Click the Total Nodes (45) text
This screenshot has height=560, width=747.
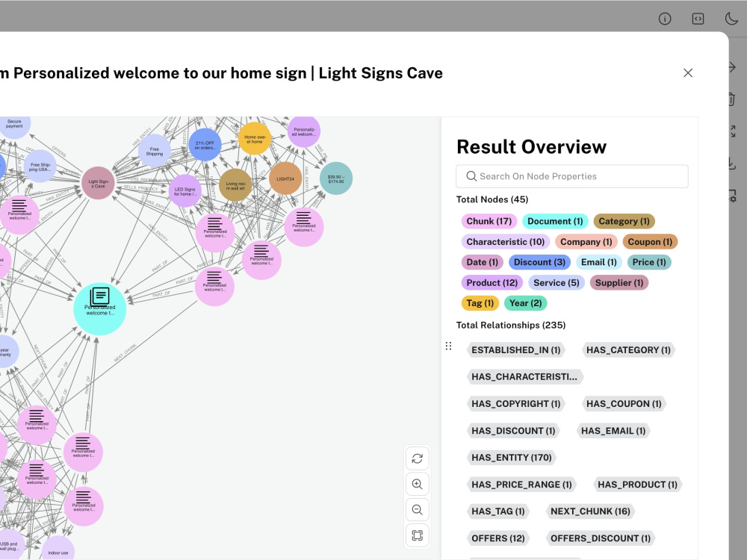pos(492,199)
